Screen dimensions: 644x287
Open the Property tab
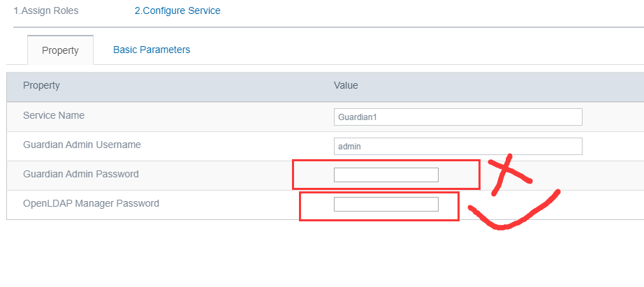pyautogui.click(x=60, y=50)
